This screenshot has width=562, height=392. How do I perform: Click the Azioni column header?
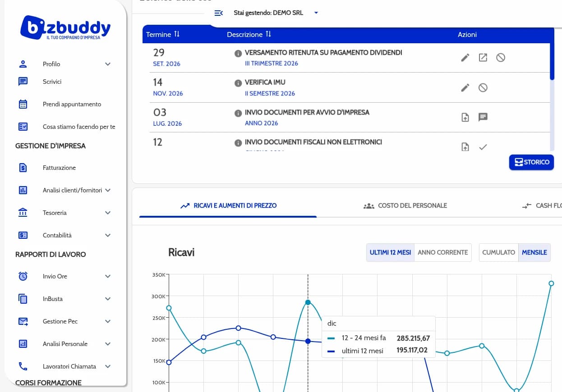(467, 34)
